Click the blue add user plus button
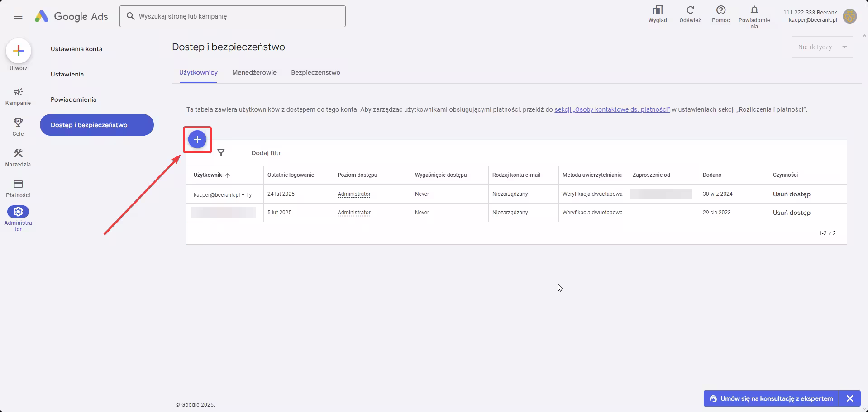 pos(197,140)
